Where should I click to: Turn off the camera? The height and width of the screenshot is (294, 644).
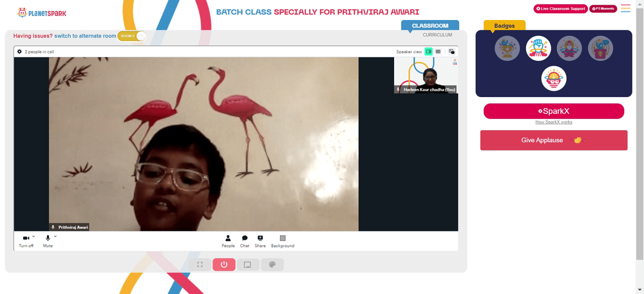pos(26,241)
